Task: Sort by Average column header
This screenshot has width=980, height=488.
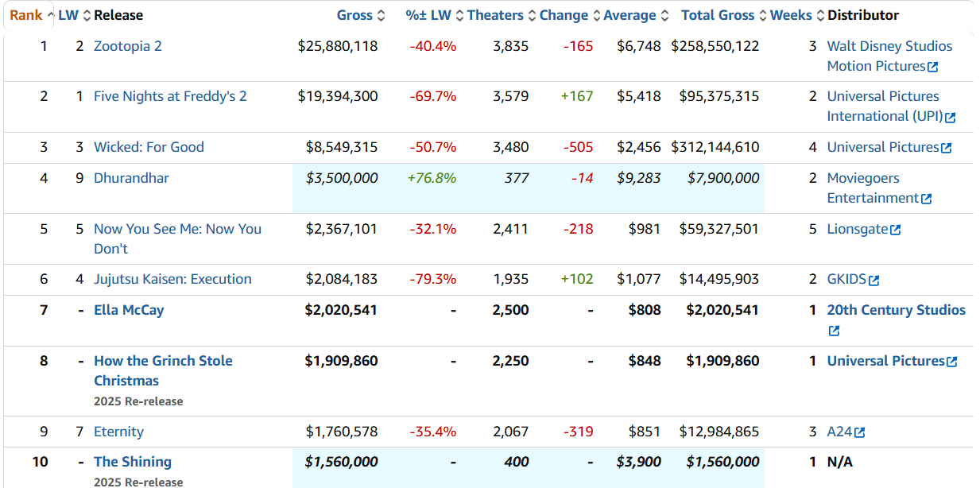Action: click(x=629, y=15)
